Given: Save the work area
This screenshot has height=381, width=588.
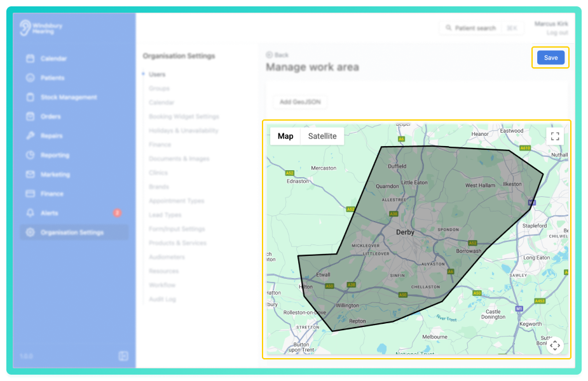Looking at the screenshot, I should coord(550,58).
